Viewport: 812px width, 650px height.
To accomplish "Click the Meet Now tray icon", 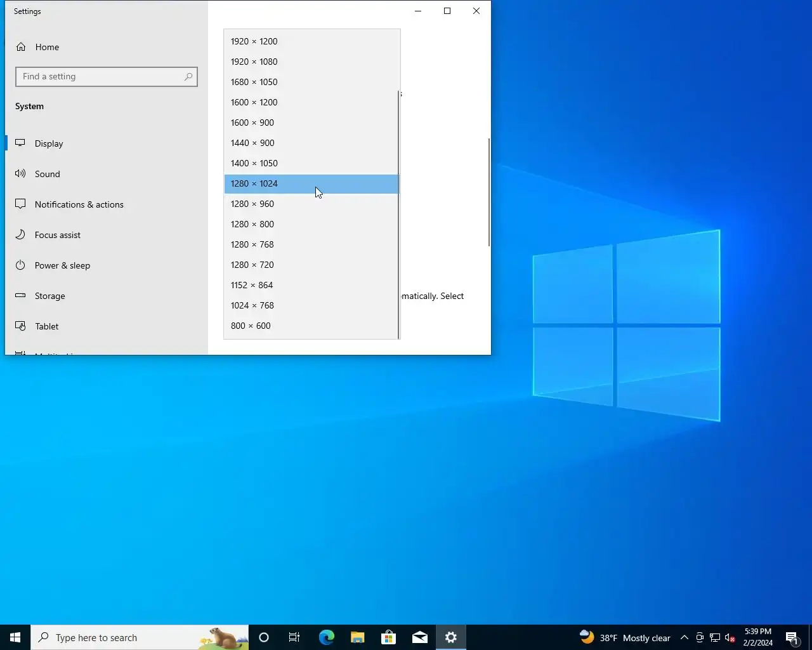I will tap(700, 637).
